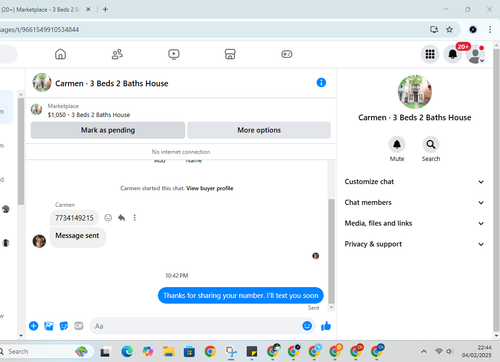Click the chat messages scrollbar

click(331, 251)
